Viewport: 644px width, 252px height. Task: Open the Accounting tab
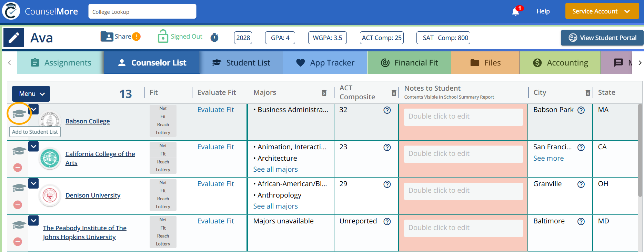point(560,63)
